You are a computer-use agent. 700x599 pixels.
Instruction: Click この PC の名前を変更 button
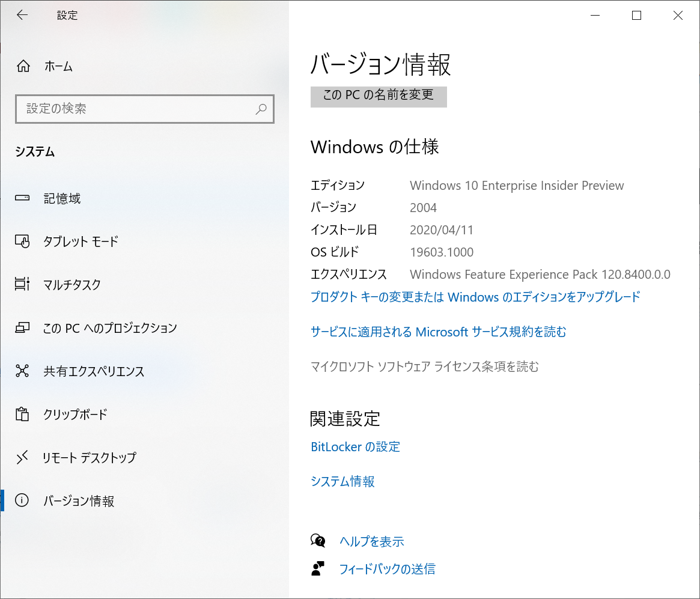coord(379,96)
